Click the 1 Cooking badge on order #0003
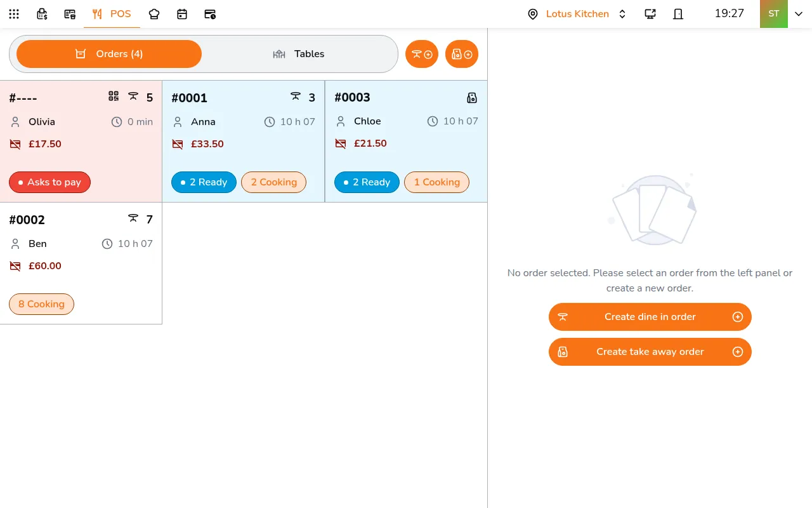Screen dimensions: 812x508 (x=436, y=182)
